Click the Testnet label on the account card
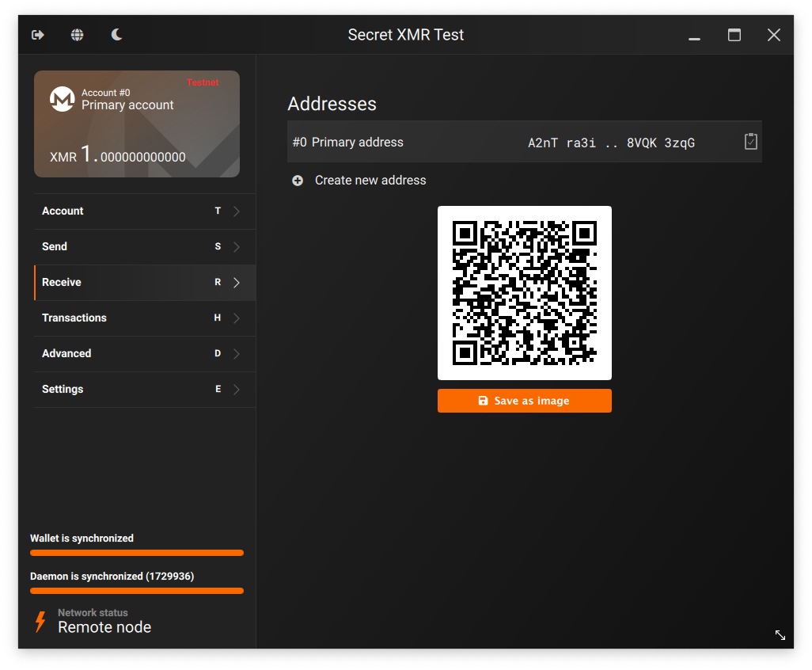812x670 pixels. 203,82
